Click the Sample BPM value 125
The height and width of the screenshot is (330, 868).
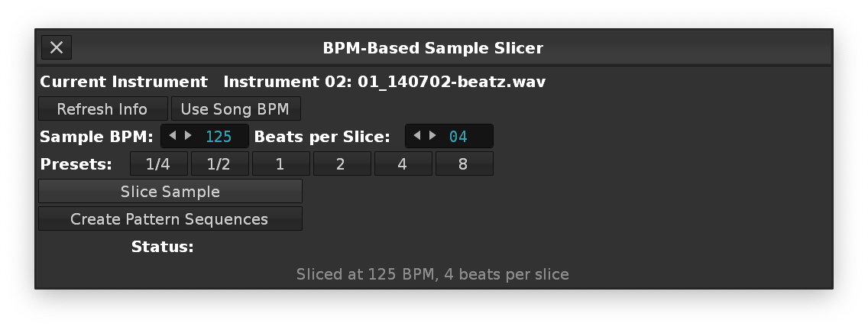click(219, 137)
